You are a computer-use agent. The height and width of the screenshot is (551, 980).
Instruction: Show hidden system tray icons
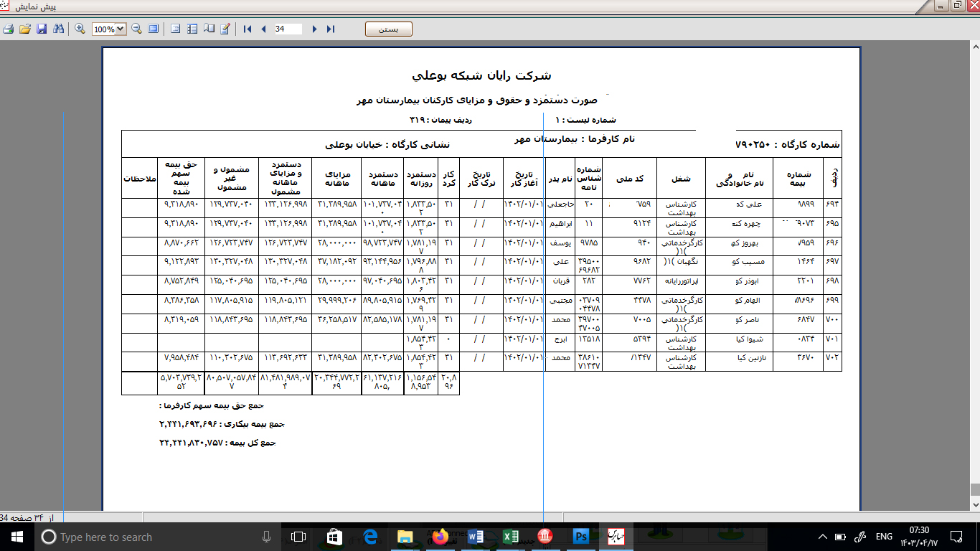822,537
